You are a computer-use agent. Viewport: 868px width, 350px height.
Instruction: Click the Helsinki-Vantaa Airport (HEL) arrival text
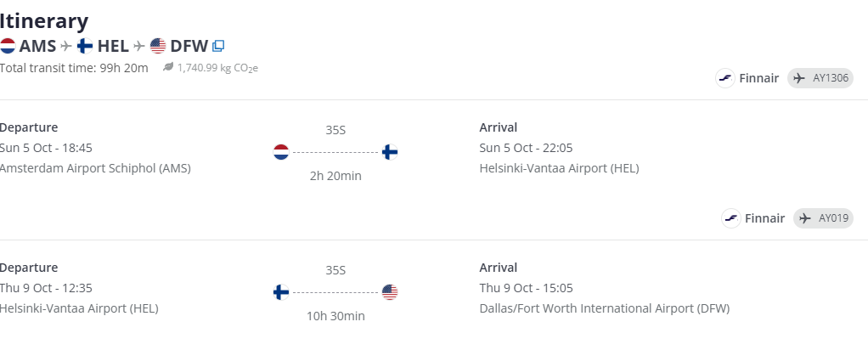pyautogui.click(x=559, y=168)
